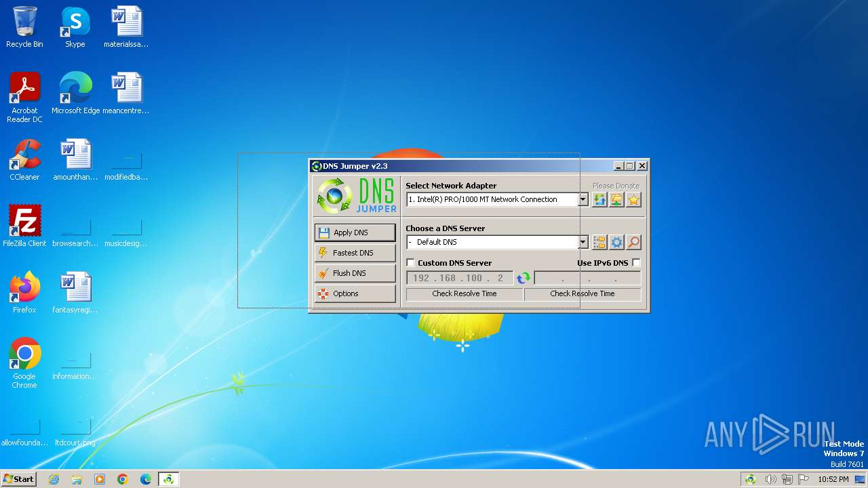868x488 pixels.
Task: Click the Apply DNS button
Action: point(355,232)
